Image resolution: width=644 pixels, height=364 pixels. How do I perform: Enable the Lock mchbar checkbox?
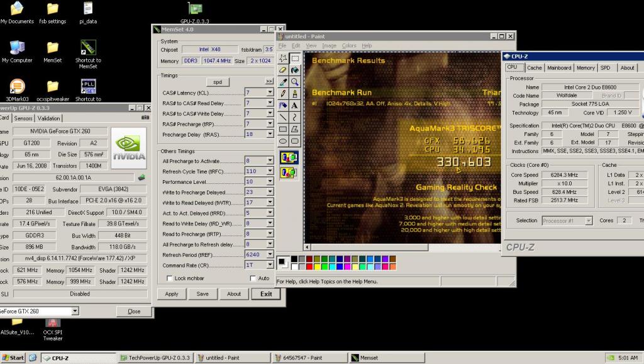pos(169,278)
